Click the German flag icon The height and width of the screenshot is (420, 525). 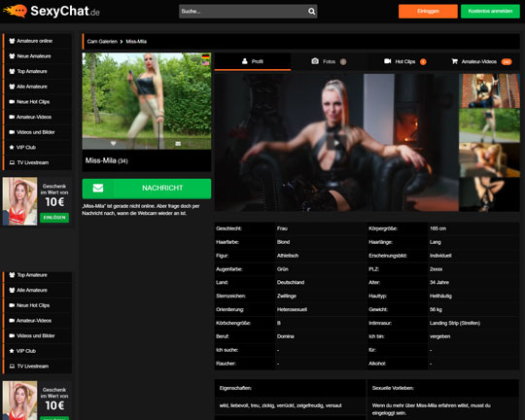(x=205, y=56)
